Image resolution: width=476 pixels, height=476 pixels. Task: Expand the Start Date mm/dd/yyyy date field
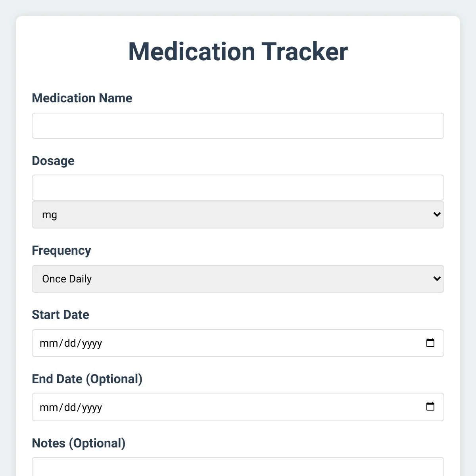[238, 343]
